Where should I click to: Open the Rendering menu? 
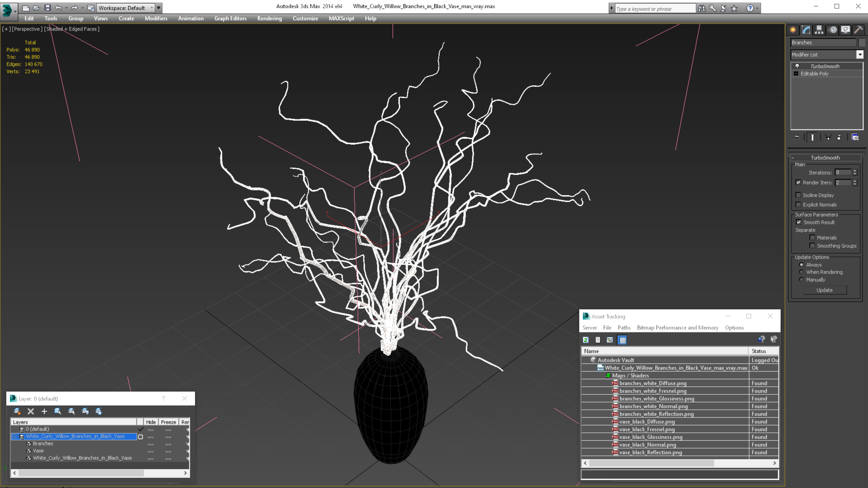(269, 18)
